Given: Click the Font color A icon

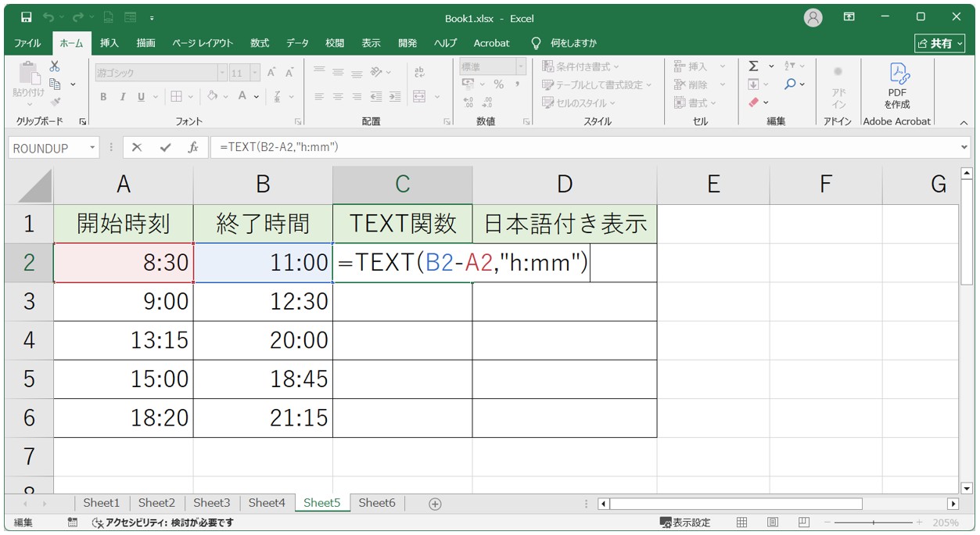Looking at the screenshot, I should (x=242, y=96).
